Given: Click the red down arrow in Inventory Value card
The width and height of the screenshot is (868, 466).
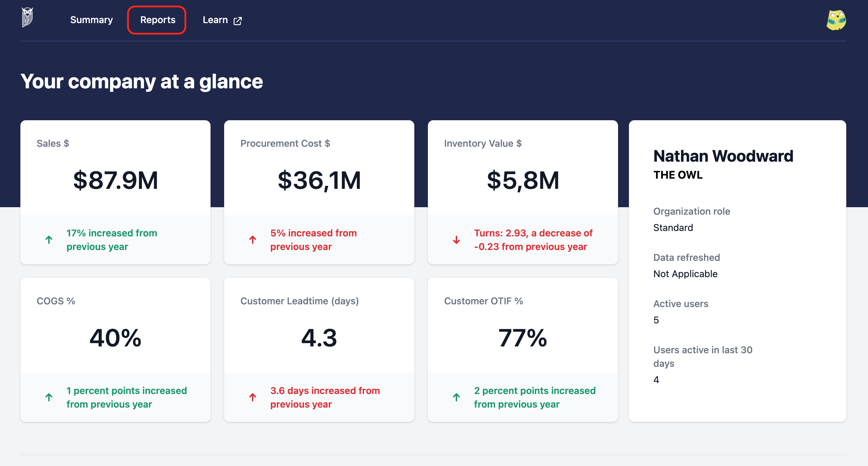Looking at the screenshot, I should click(456, 240).
